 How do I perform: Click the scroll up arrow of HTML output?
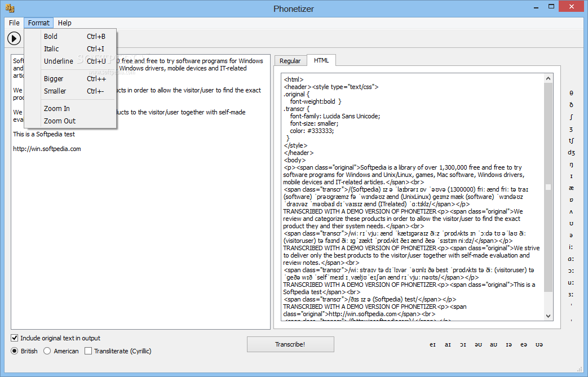click(548, 78)
